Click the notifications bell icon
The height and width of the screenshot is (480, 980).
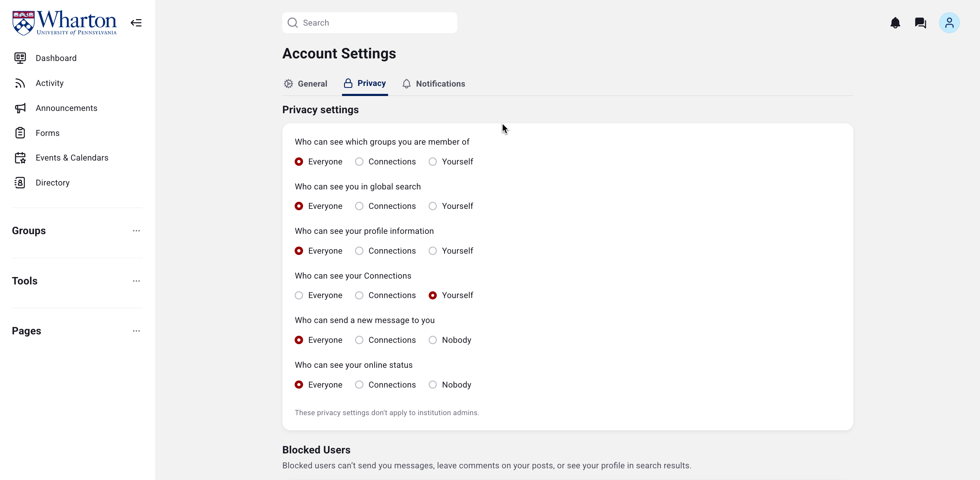pos(895,23)
